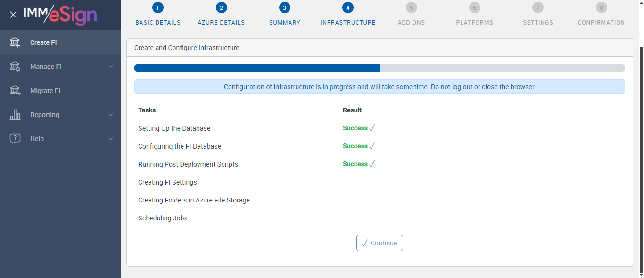
Task: Click the page vertical scrollbar
Action: point(641,160)
